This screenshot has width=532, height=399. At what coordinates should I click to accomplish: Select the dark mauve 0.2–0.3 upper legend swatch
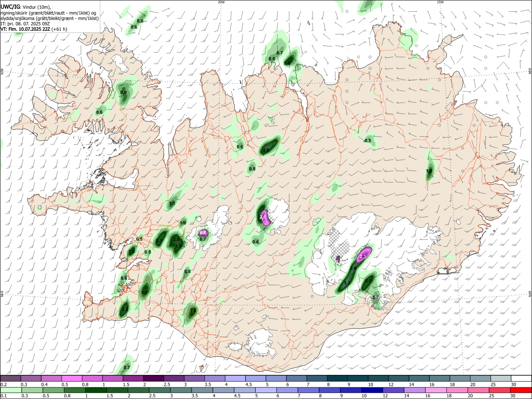tap(10, 379)
